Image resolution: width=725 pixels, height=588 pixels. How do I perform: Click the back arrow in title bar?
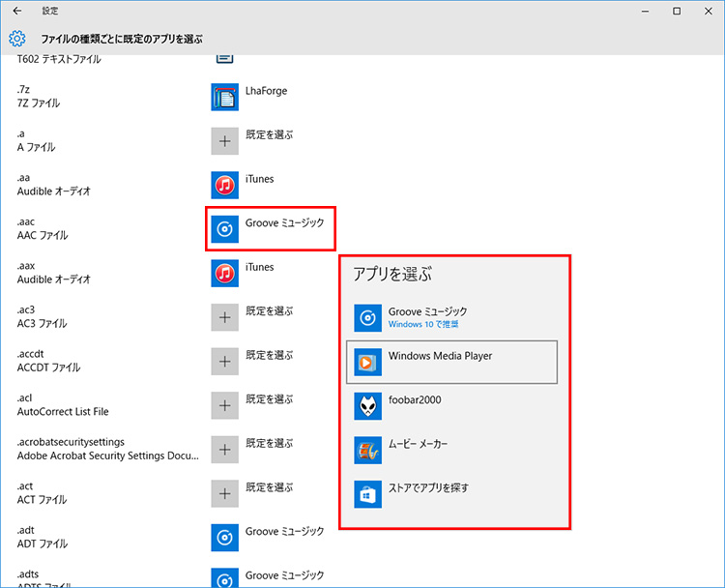point(17,11)
